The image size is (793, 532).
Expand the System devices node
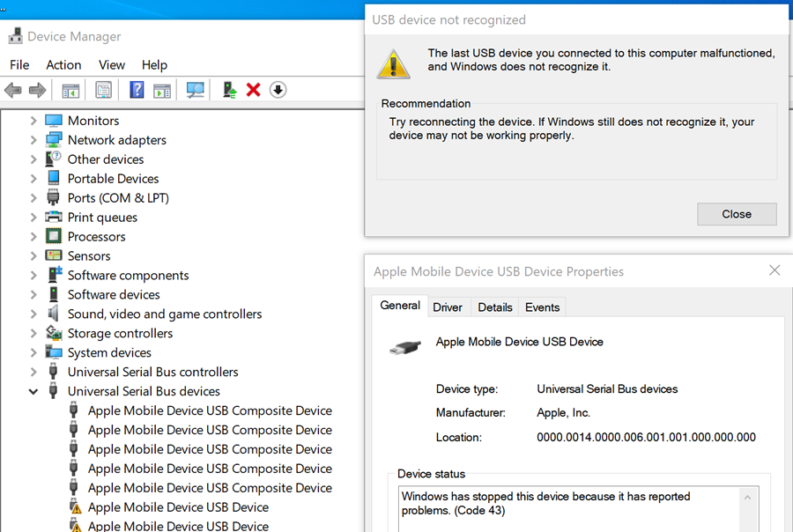pyautogui.click(x=33, y=352)
